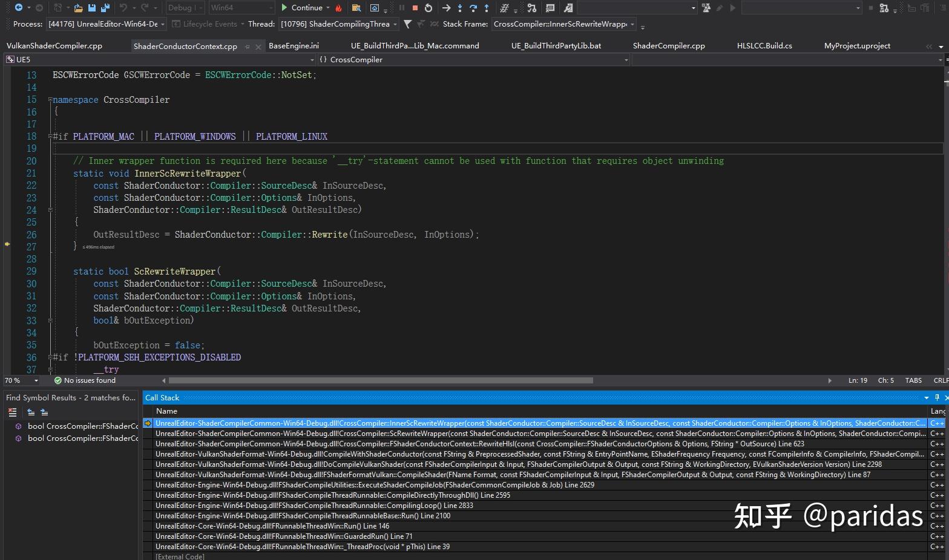Collapse the CrossCompiler namespace fold marker
Image resolution: width=949 pixels, height=560 pixels.
click(50, 100)
